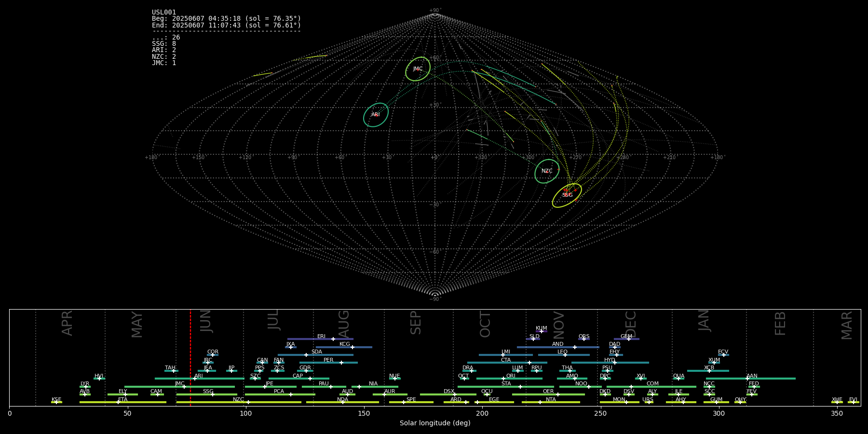Select the KSE shower label in the timeline
868x434 pixels.
click(x=56, y=400)
